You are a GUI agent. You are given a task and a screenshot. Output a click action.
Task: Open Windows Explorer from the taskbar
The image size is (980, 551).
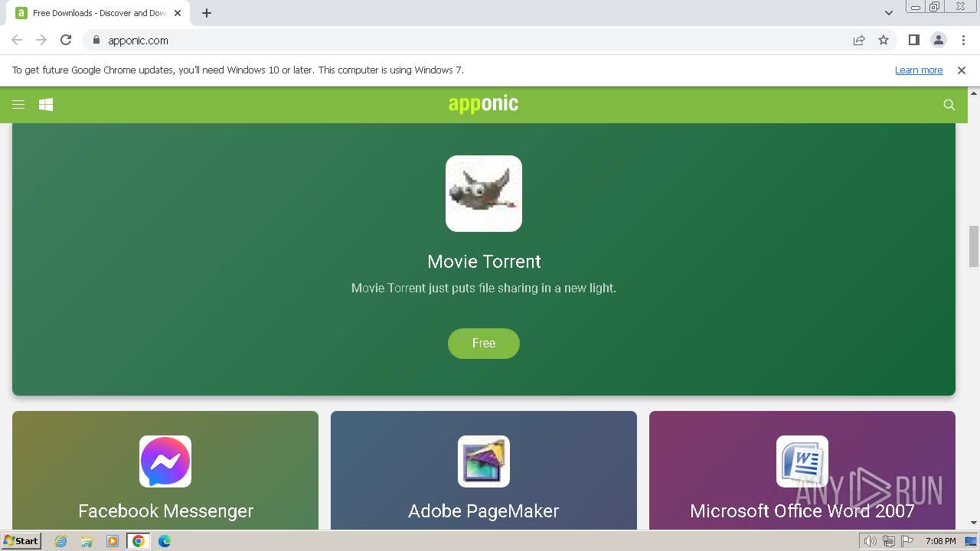pos(87,541)
